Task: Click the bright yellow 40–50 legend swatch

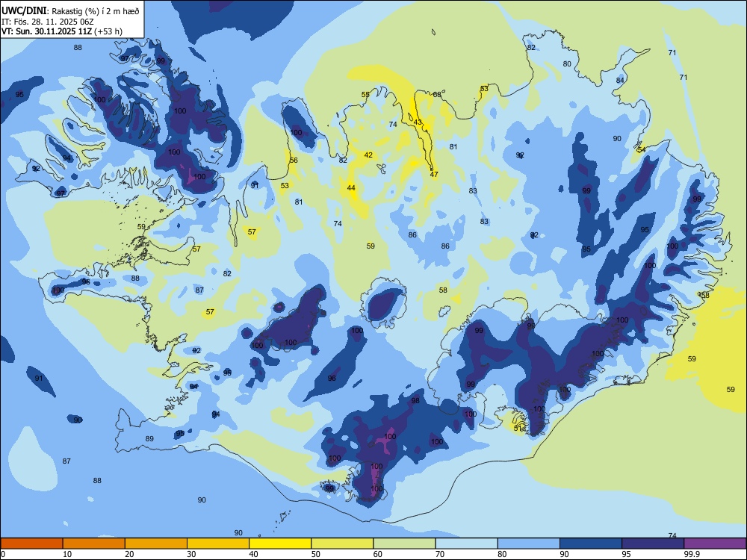Action: [280, 544]
